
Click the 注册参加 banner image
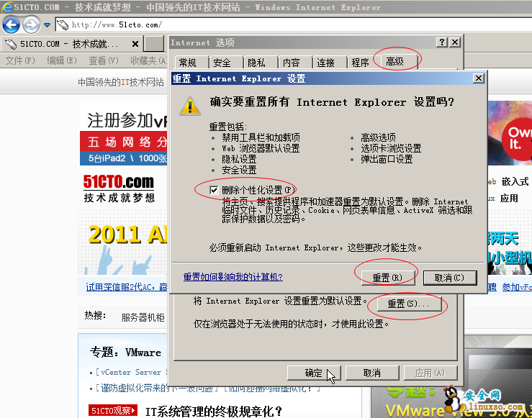point(124,133)
